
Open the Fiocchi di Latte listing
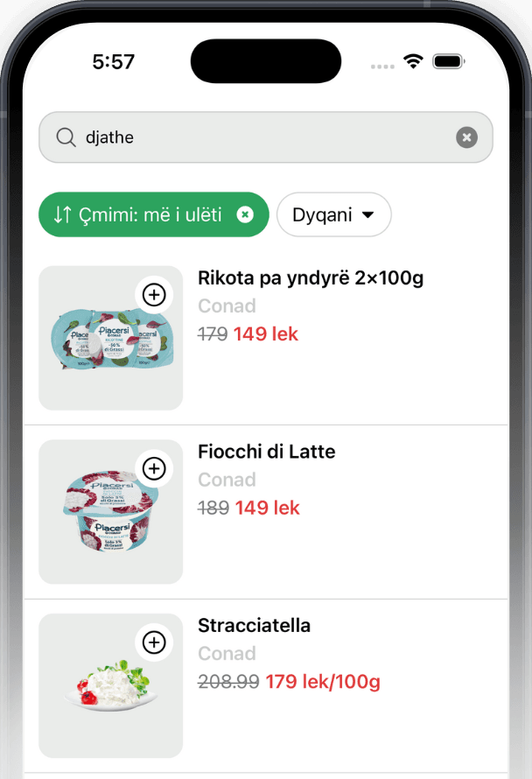click(x=266, y=452)
